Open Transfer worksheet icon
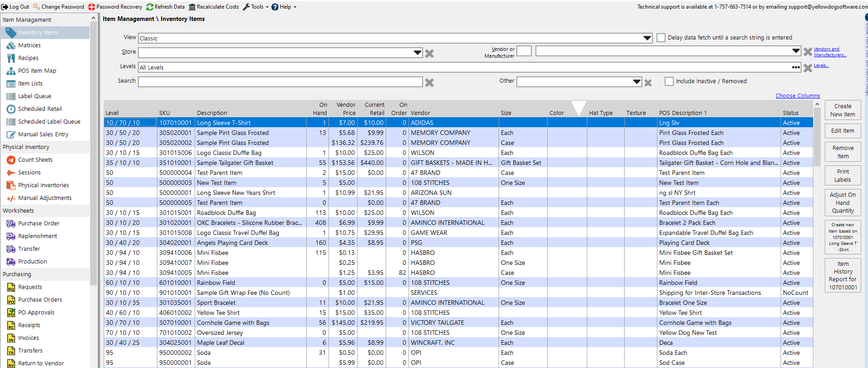Viewport: 868px width, 368px height. [x=11, y=249]
